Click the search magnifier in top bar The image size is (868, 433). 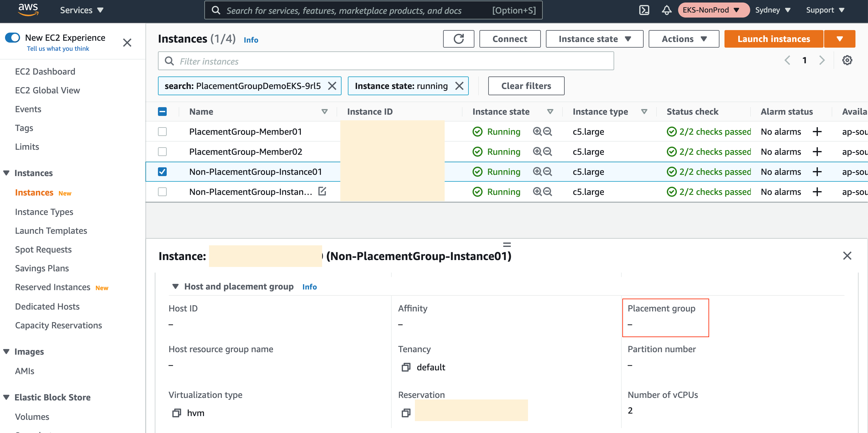[x=216, y=10]
